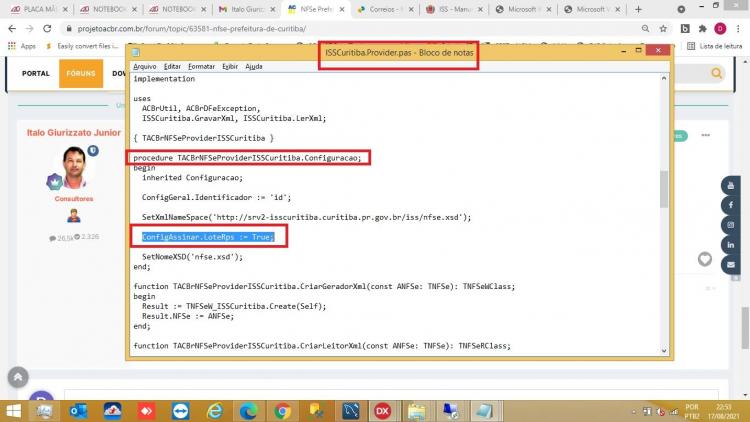750x422 pixels.
Task: Open email envelope sidebar icon
Action: 730,265
